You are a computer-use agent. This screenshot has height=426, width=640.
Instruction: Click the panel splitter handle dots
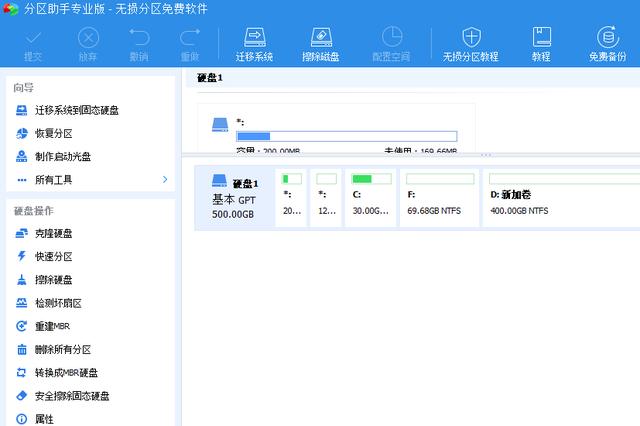tap(486, 155)
